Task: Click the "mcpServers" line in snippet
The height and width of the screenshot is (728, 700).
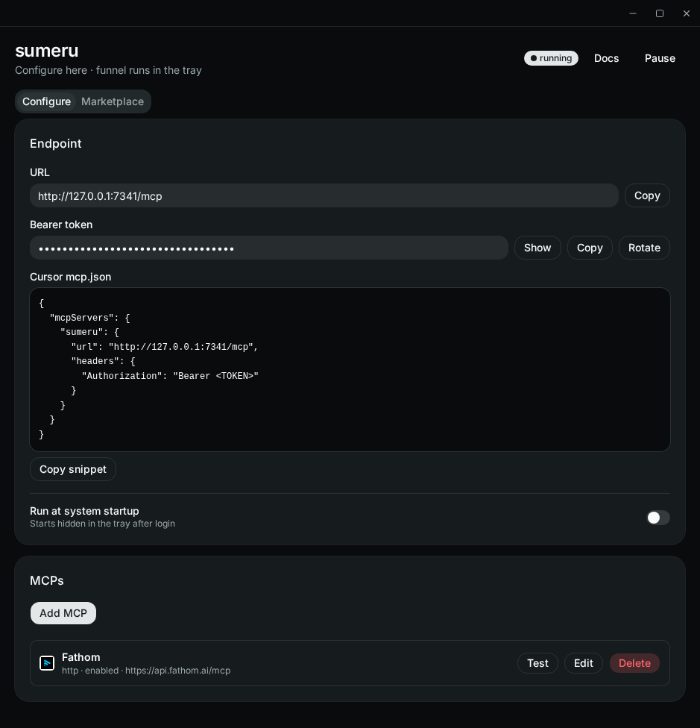Action: click(x=89, y=318)
